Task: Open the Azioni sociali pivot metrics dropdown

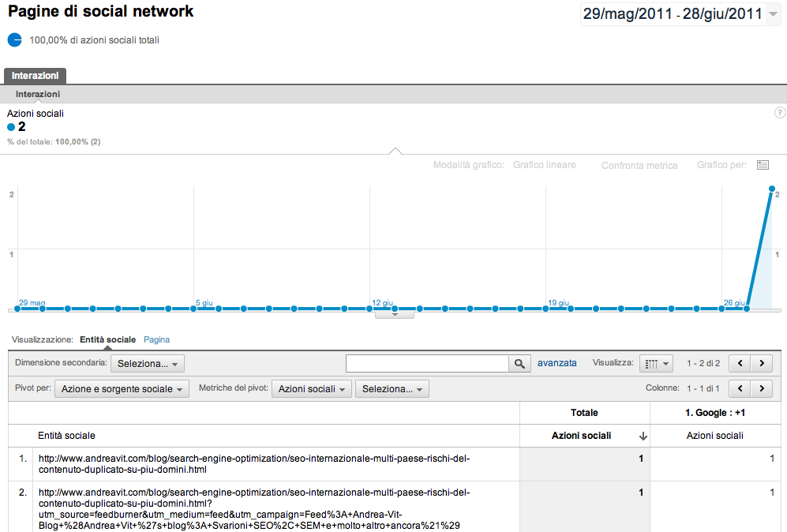Action: point(311,388)
